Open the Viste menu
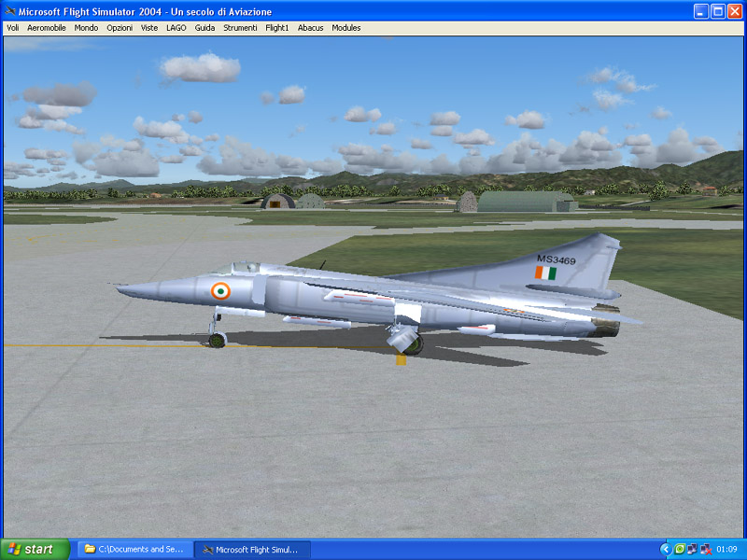Viewport: 747px width, 560px height. pyautogui.click(x=149, y=28)
